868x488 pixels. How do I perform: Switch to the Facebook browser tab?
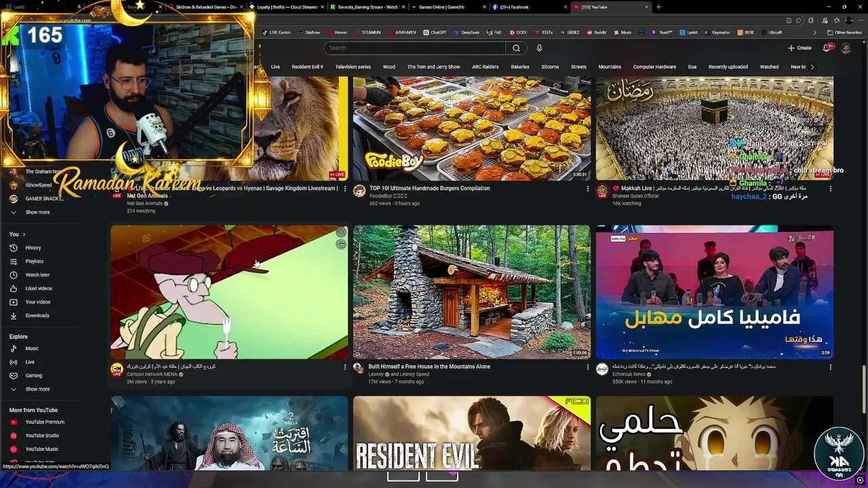529,7
